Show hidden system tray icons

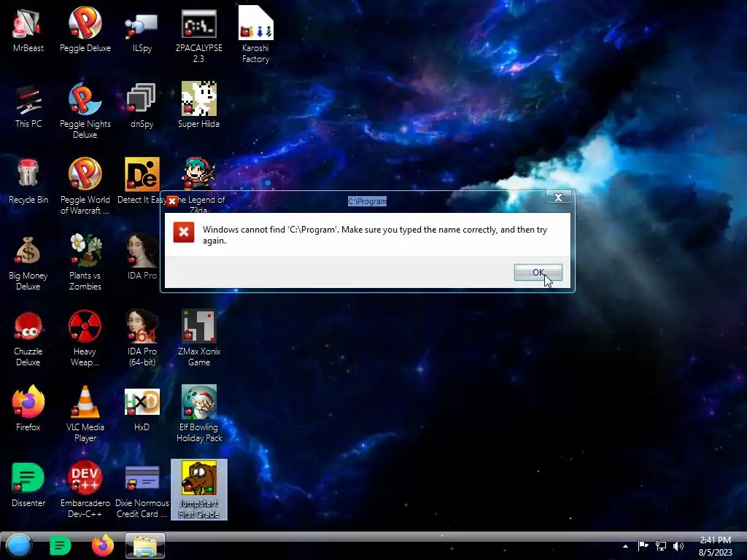point(625,546)
